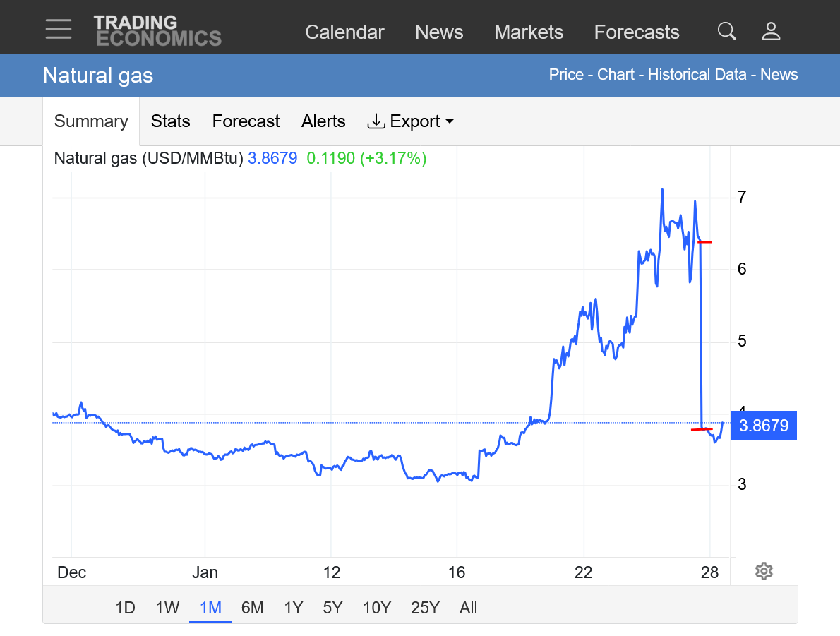840x636 pixels.
Task: Select the Summary tab
Action: coord(91,121)
